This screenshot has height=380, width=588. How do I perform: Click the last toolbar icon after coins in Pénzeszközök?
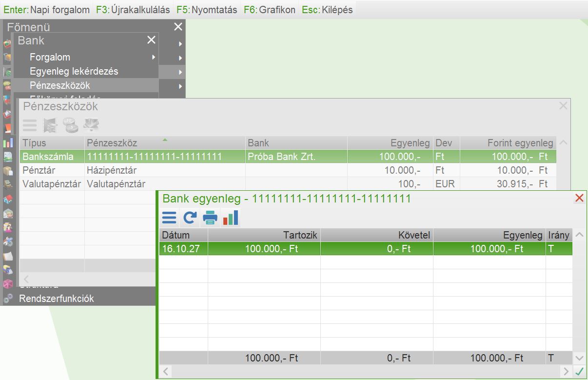click(x=91, y=125)
